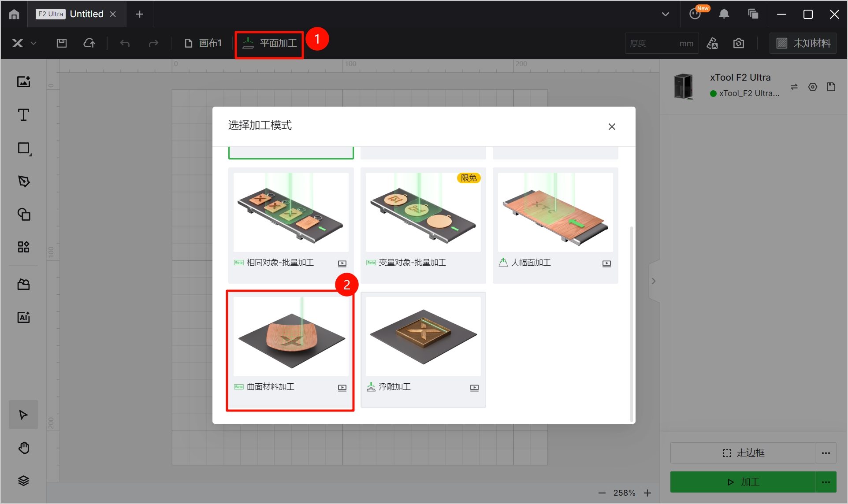Select the Rectangle shape tool
This screenshot has height=504, width=848.
pos(24,148)
